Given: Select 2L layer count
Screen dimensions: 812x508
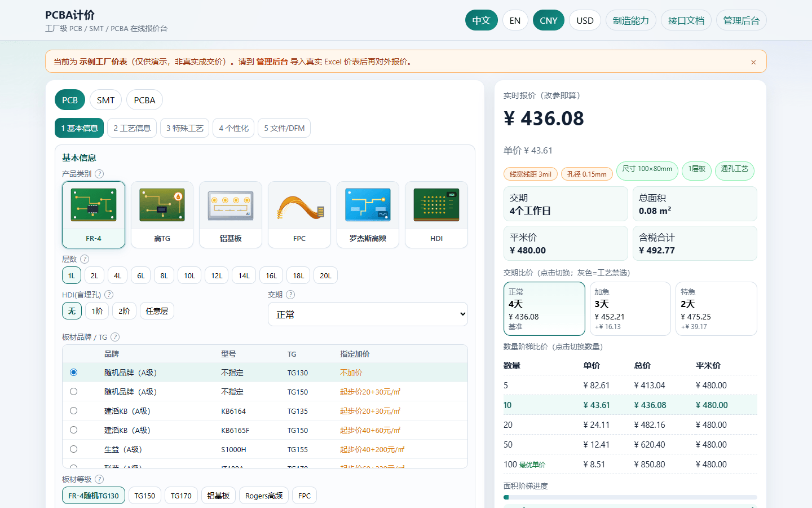Looking at the screenshot, I should click(94, 275).
